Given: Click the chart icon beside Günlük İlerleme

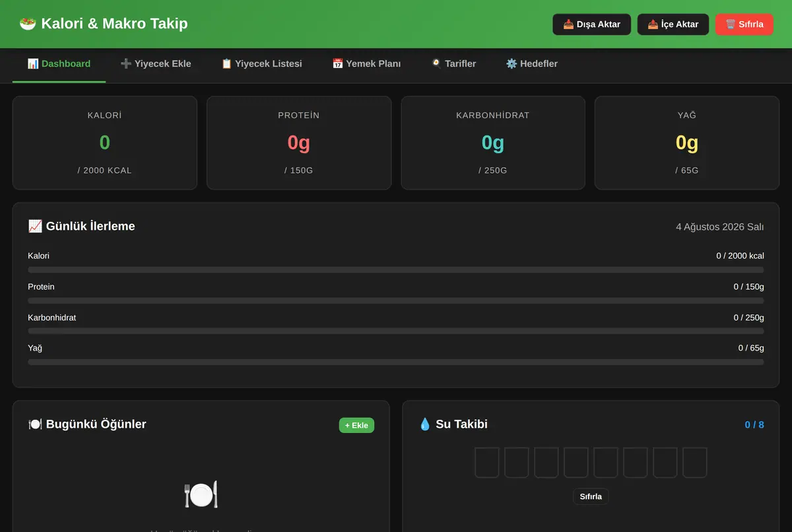Looking at the screenshot, I should [x=35, y=226].
